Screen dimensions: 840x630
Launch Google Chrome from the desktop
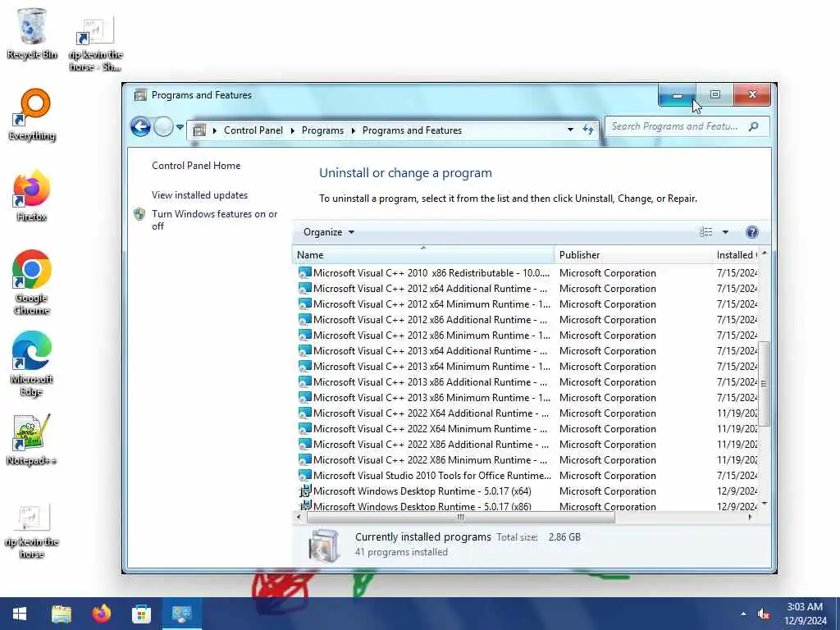(32, 283)
